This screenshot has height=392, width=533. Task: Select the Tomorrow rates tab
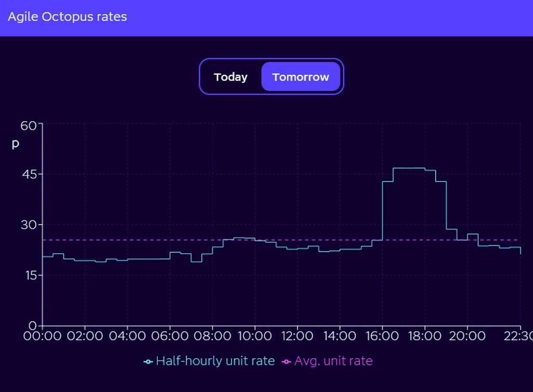(300, 77)
